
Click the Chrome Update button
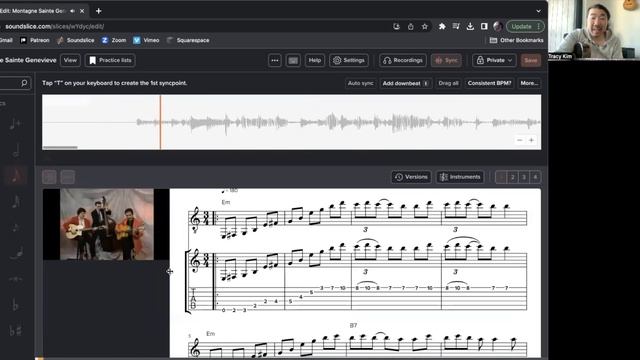tap(525, 27)
